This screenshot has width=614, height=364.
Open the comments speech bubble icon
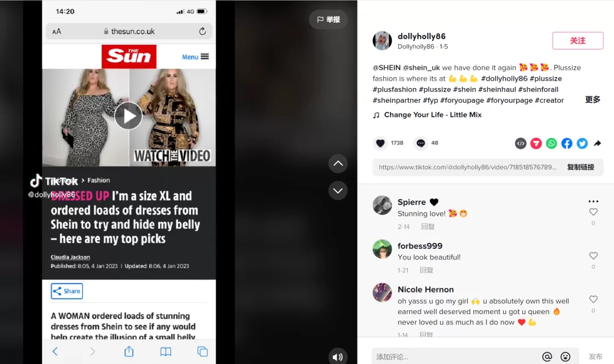[x=421, y=143]
